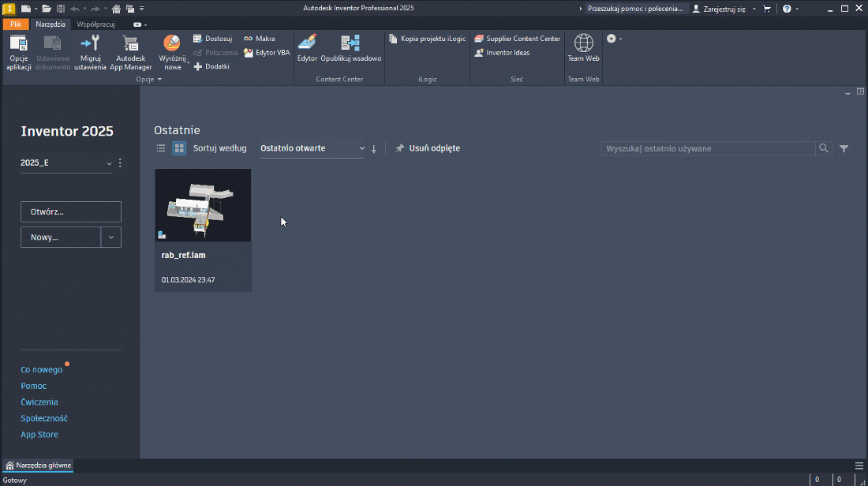Click Zarejestruj się sign-in button

[x=719, y=9]
